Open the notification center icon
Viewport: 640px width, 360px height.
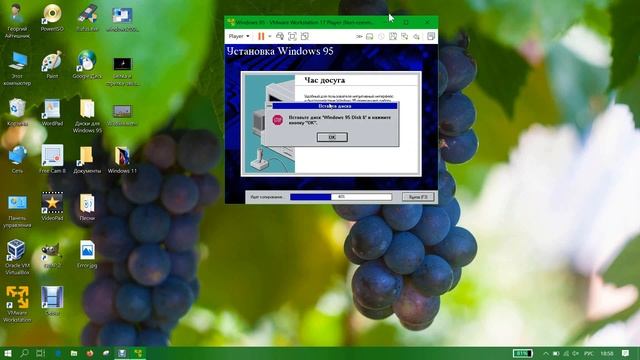pyautogui.click(x=626, y=353)
